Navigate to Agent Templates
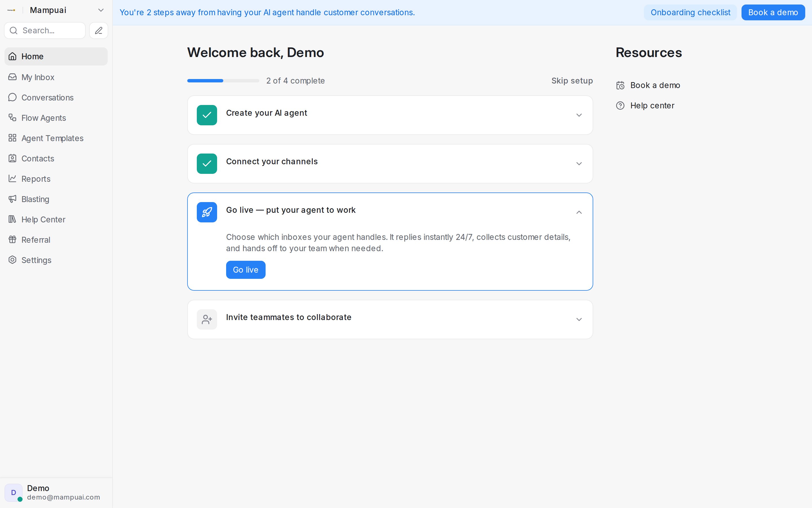 [x=56, y=138]
